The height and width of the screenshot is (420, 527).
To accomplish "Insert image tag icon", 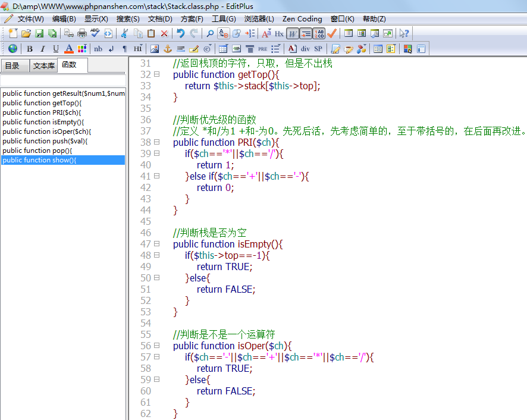I will pyautogui.click(x=155, y=49).
